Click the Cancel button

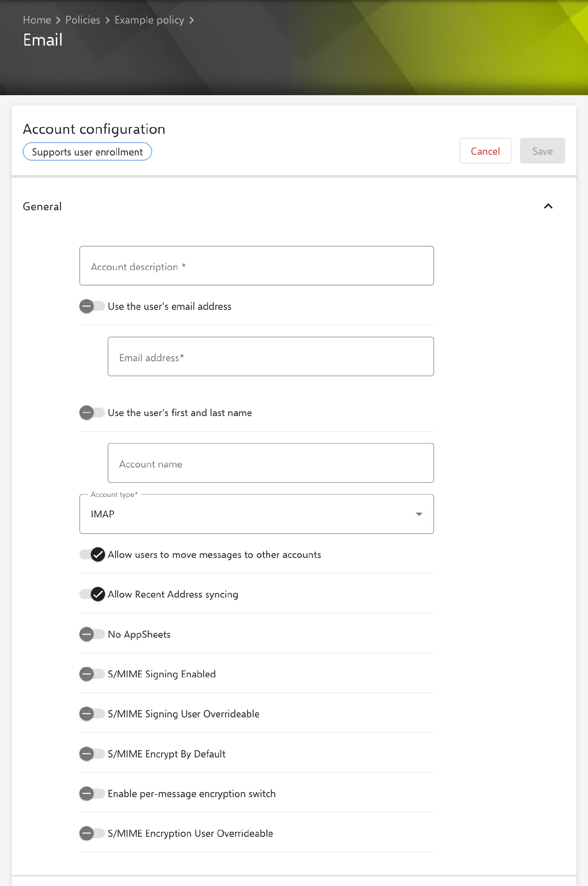pos(485,151)
